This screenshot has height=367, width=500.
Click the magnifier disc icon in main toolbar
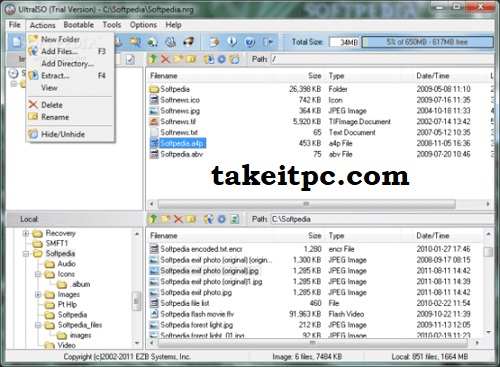click(135, 42)
